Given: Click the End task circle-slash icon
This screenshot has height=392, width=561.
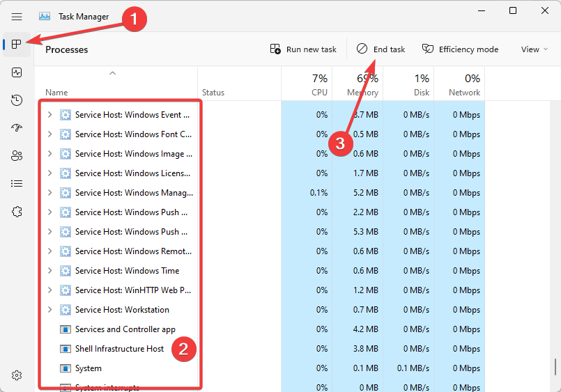Looking at the screenshot, I should (362, 49).
